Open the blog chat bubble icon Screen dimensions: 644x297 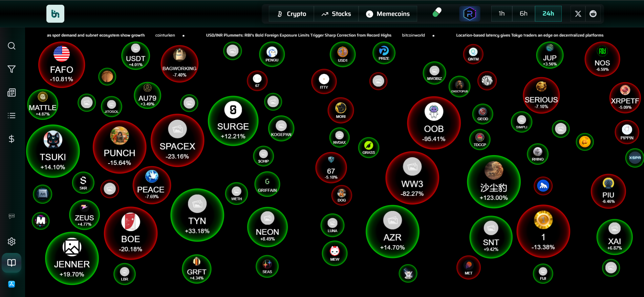point(12,216)
